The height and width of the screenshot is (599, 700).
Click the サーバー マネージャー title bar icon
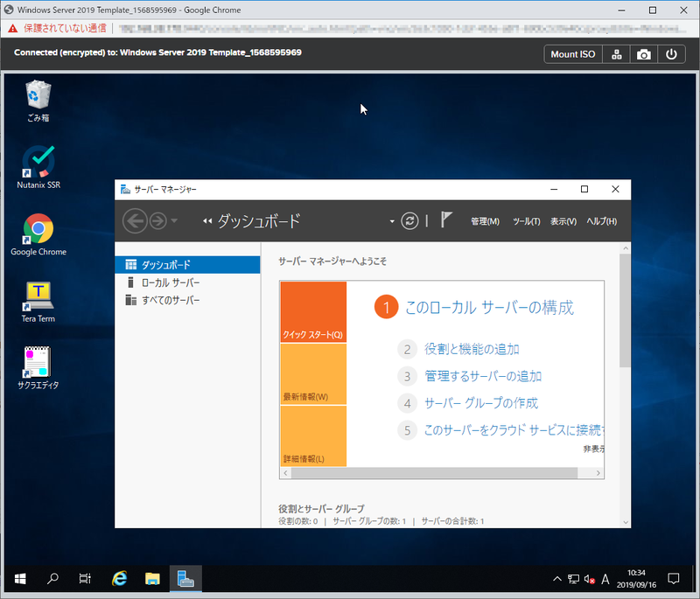(x=125, y=190)
